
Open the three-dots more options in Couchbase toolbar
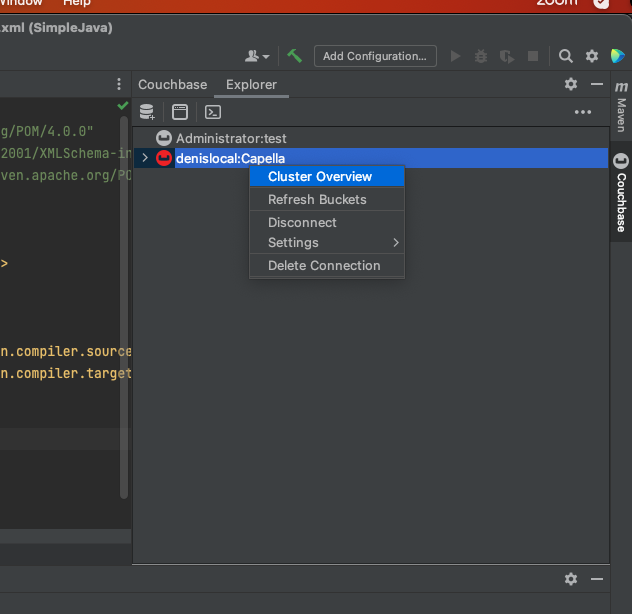(583, 112)
